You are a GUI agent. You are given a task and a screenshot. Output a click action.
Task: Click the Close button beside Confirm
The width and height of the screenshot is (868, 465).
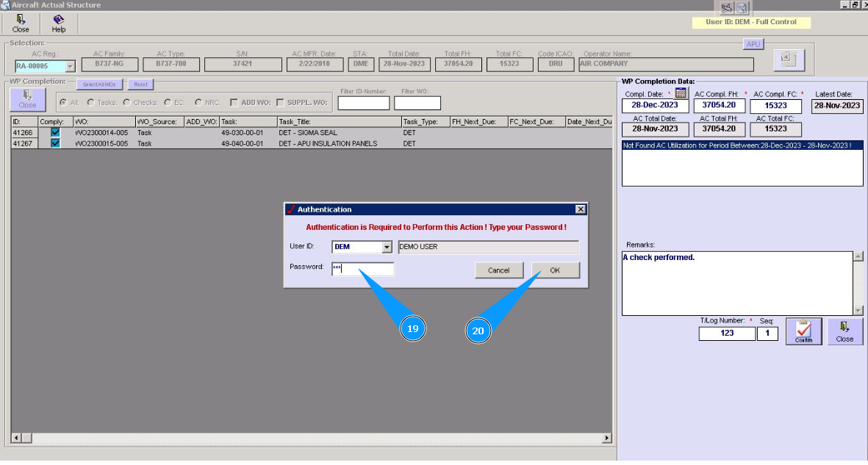(844, 331)
